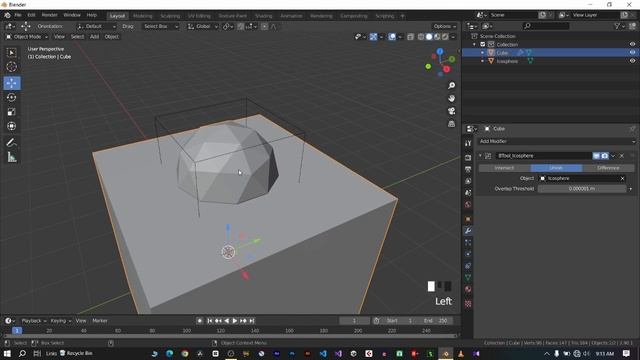Activate the Move tool
The height and width of the screenshot is (360, 640).
(x=11, y=83)
